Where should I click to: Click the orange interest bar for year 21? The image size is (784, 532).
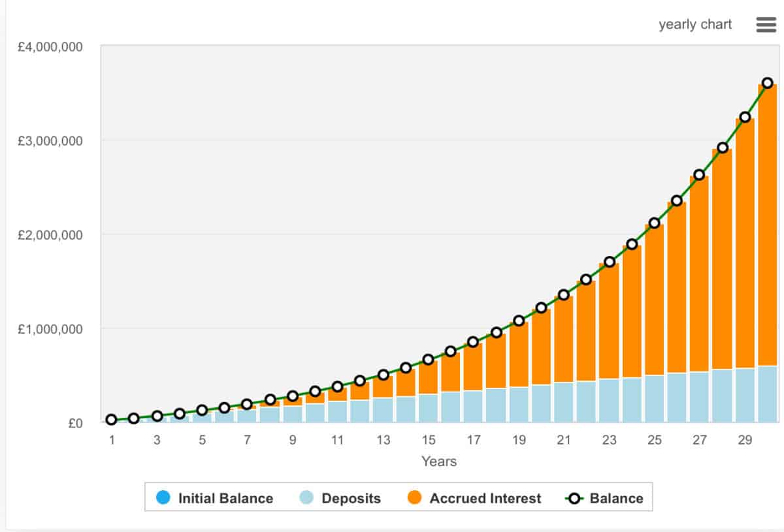[x=564, y=339]
